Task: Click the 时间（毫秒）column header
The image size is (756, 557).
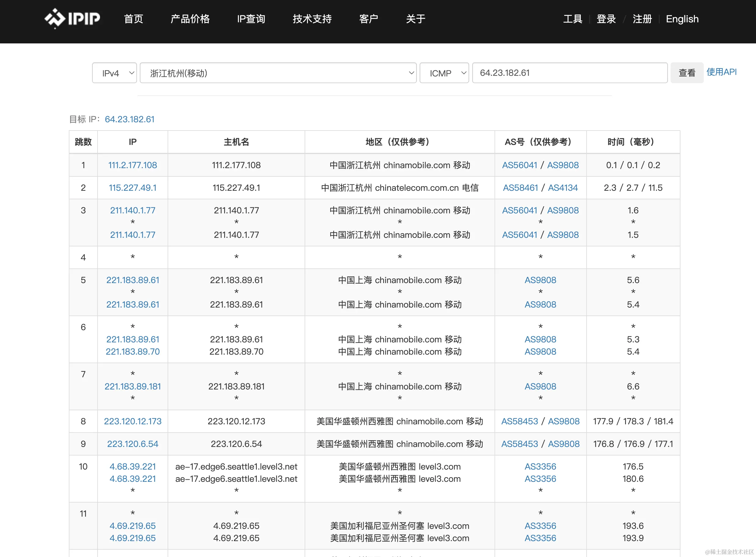Action: click(x=633, y=142)
